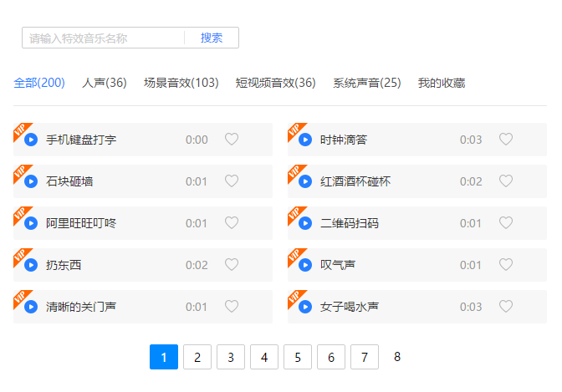This screenshot has width=562, height=392.
Task: Favorite 叹气声 with the heart icon
Action: [506, 264]
